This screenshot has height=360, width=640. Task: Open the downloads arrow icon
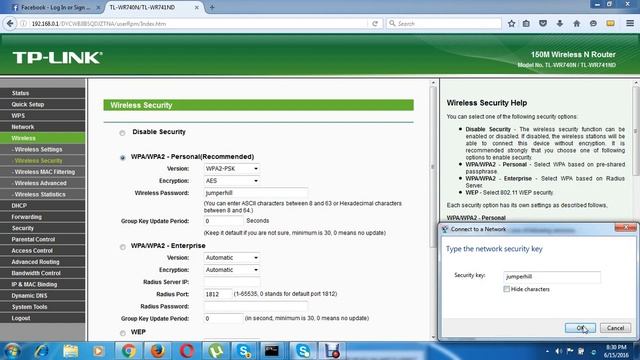point(560,24)
